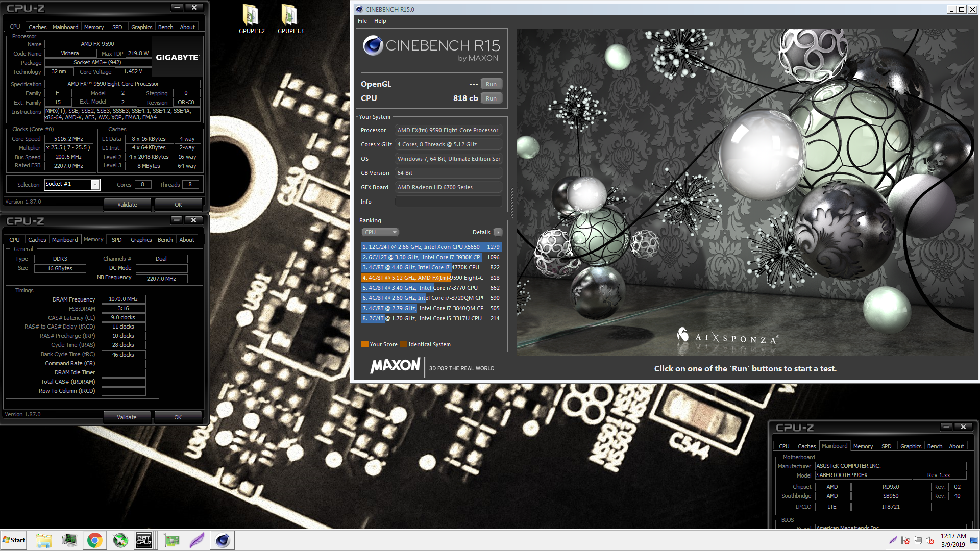Open the Windows Start menu
The image size is (980, 551).
coord(14,540)
